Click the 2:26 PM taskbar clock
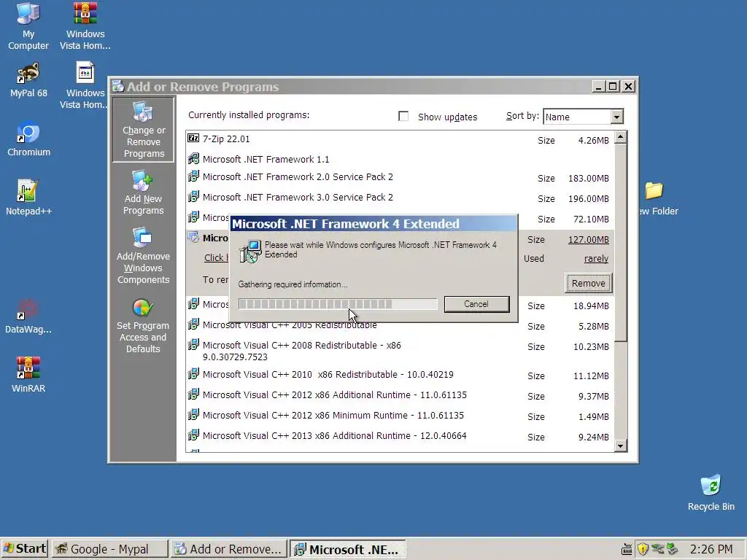Image resolution: width=747 pixels, height=560 pixels. tap(711, 550)
